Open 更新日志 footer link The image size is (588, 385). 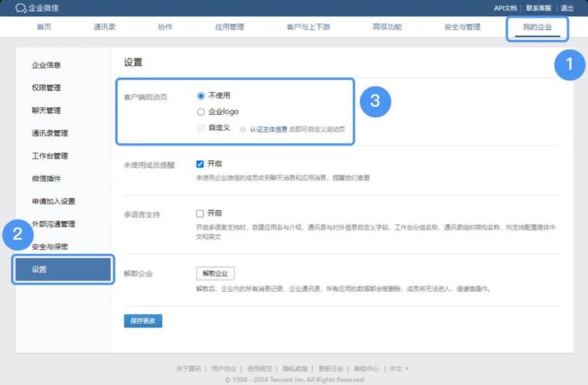331,369
